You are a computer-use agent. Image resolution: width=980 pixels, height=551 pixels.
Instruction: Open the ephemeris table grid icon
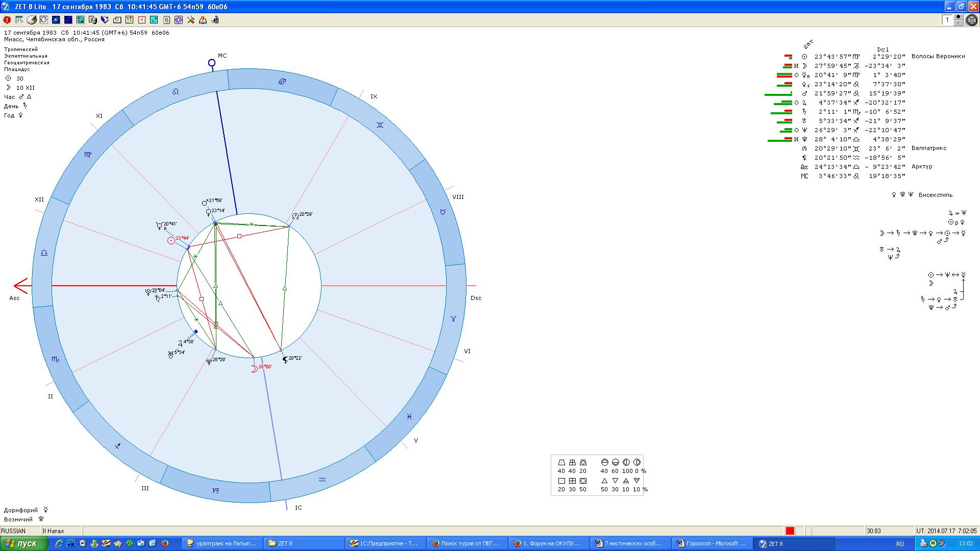pyautogui.click(x=19, y=20)
